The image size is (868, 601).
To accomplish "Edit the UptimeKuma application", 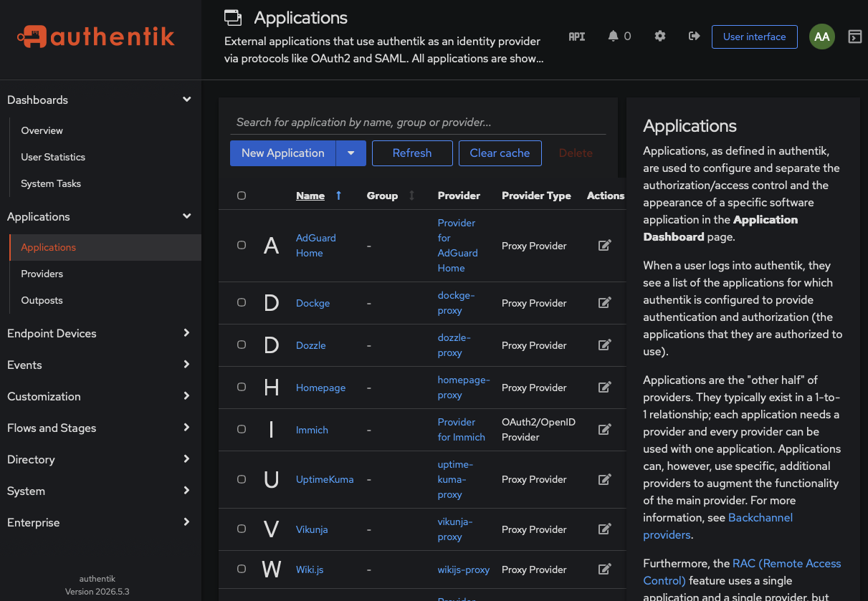I will pos(605,479).
